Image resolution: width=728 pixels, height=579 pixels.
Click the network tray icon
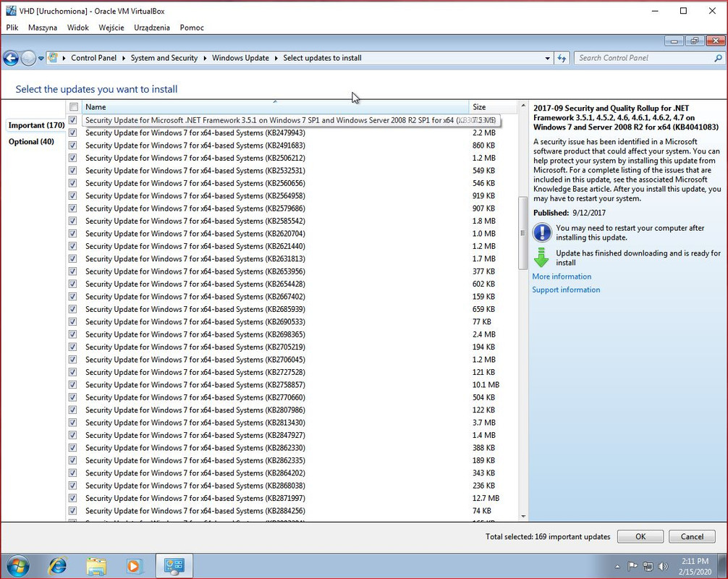click(x=648, y=566)
